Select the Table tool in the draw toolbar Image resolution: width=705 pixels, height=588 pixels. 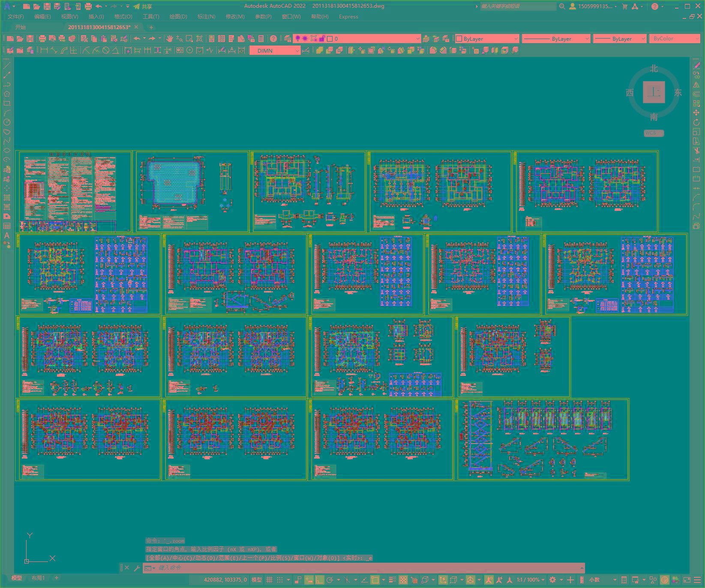click(x=7, y=226)
